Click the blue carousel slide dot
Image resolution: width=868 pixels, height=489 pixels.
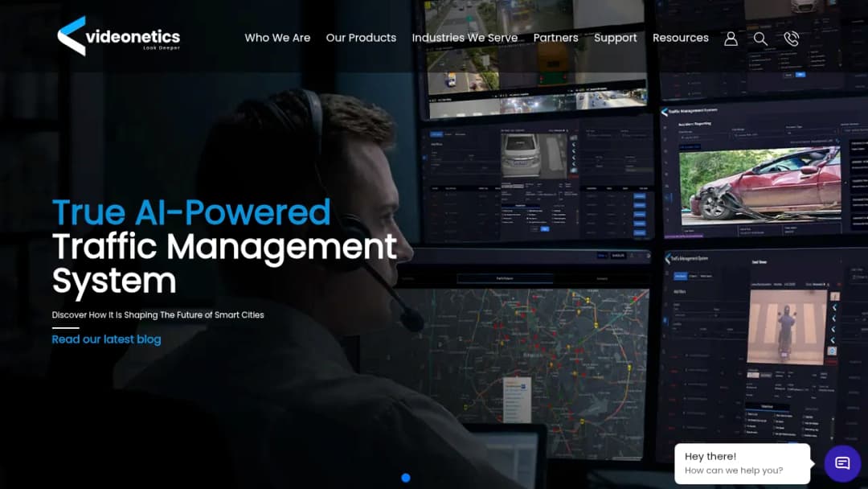(x=406, y=478)
